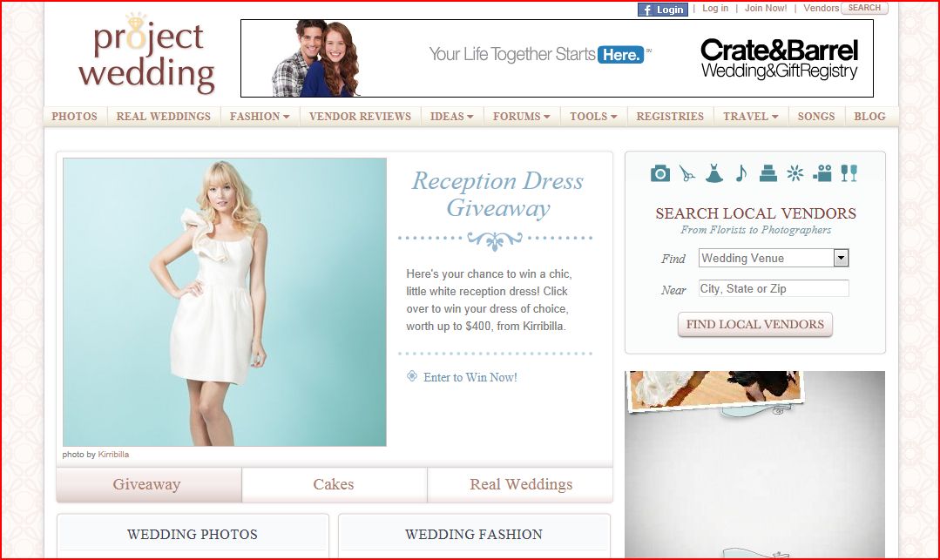The width and height of the screenshot is (940, 560).
Task: Expand the Fashion menu
Action: [x=260, y=116]
